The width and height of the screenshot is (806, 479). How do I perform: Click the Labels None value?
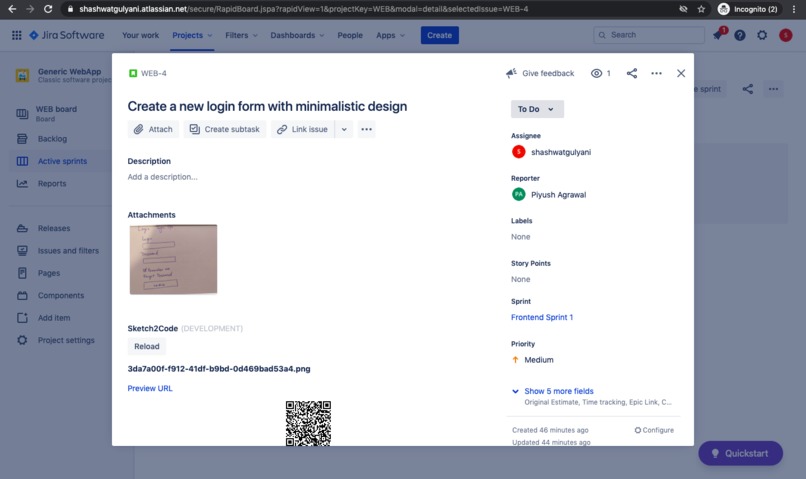pos(520,237)
